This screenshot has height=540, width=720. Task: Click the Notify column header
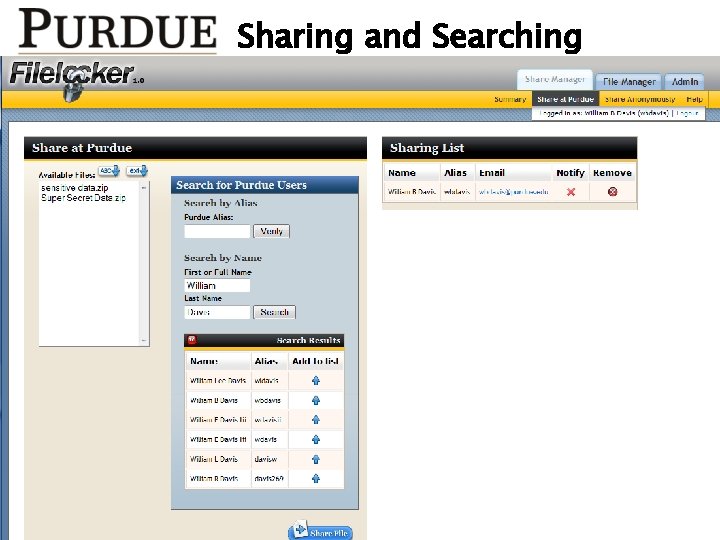click(x=570, y=173)
